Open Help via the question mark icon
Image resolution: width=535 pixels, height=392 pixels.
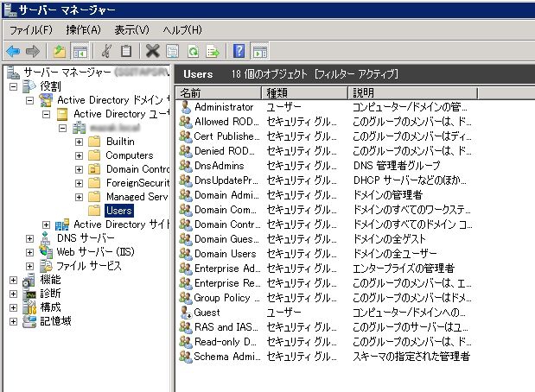(239, 52)
